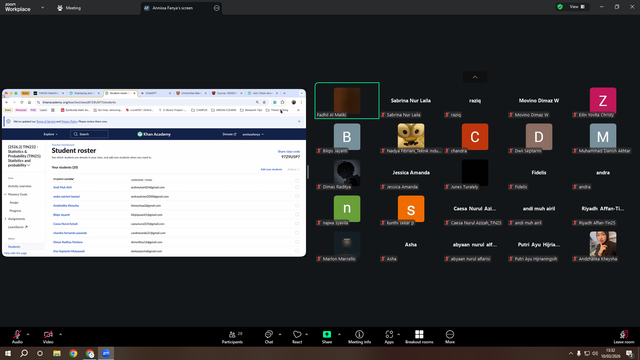The width and height of the screenshot is (640, 360).
Task: Tick checkbox for Dimas Raditya Perdana row in shared screen
Action: click(x=297, y=242)
